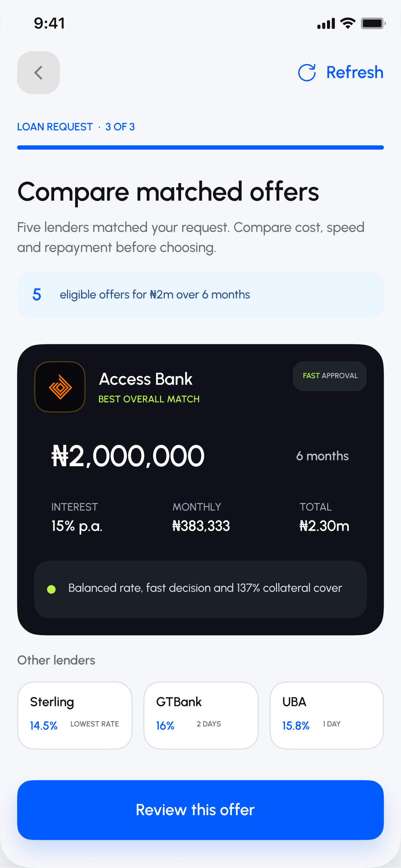Tap the back chevron button
This screenshot has height=868, width=401.
38,72
